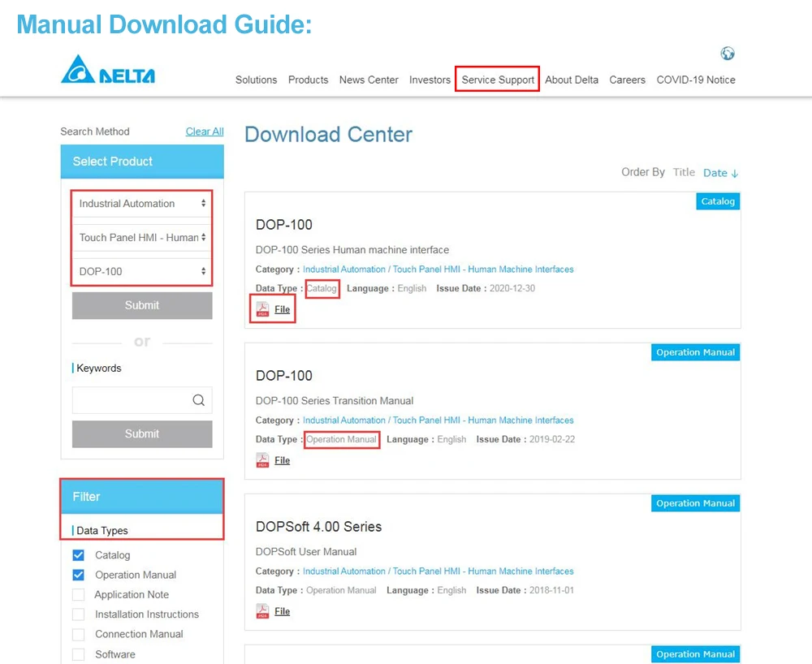Click 'DOP-100 Series Human machine interface' text
Viewport: 812px width, 664px height.
352,250
